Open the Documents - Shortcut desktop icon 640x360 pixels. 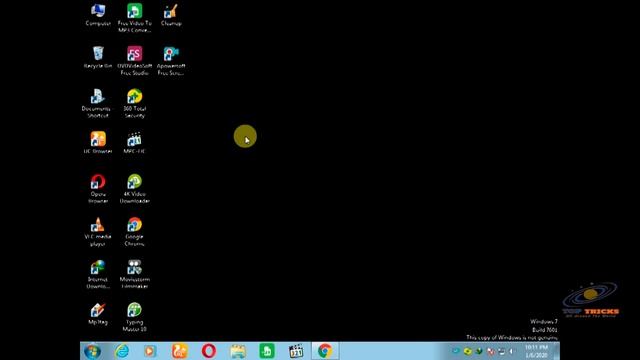(97, 104)
